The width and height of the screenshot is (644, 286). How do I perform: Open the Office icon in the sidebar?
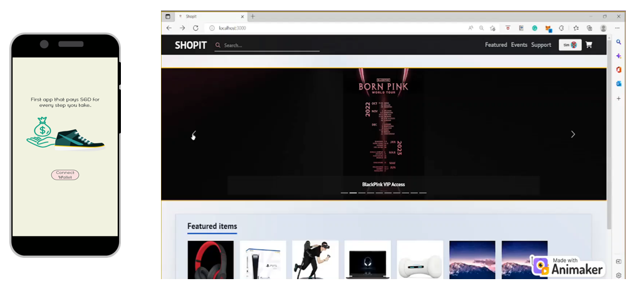[618, 69]
